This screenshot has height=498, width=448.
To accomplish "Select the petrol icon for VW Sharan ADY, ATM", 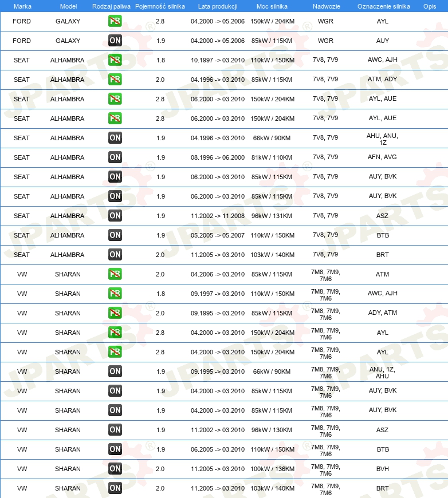I will point(115,313).
